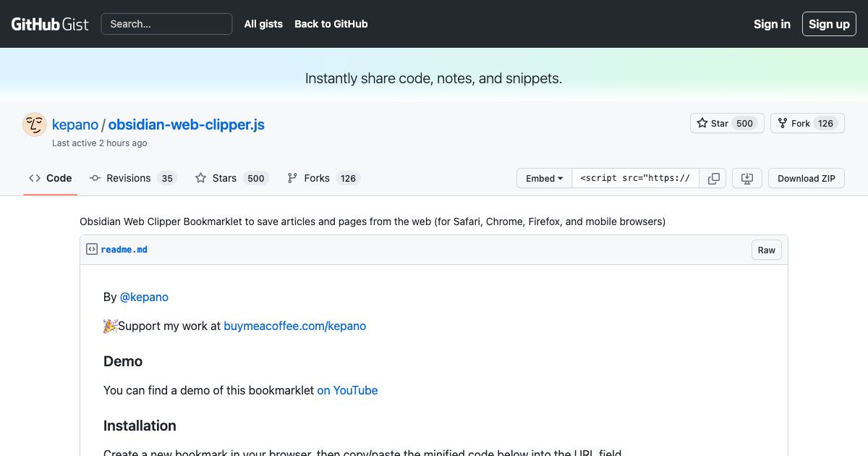Click the embed script URL field
Viewport: 868px width, 456px height.
point(635,178)
